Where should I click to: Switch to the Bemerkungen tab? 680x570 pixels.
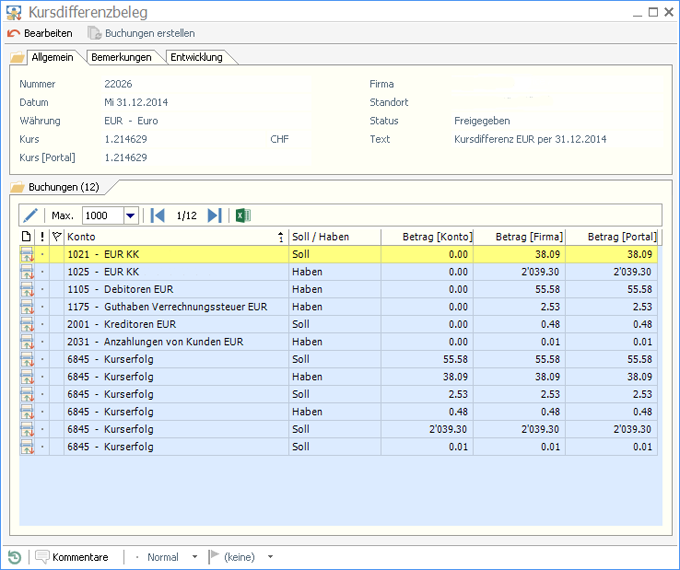[121, 57]
